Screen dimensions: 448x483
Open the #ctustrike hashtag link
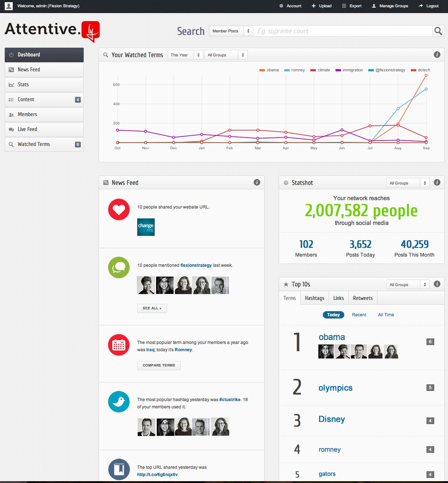coord(230,400)
